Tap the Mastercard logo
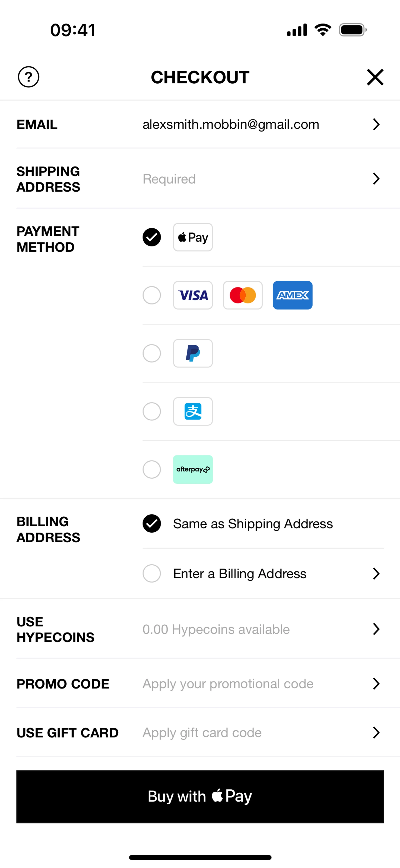 (x=243, y=295)
